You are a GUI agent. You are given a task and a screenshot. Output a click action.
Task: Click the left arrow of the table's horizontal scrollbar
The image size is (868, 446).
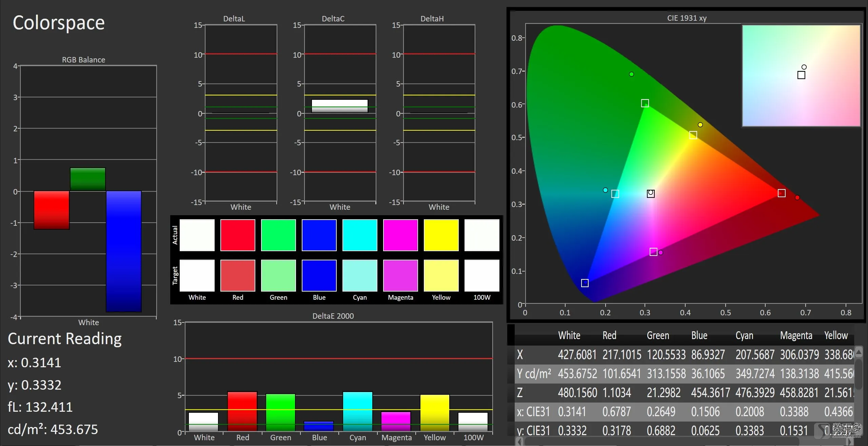pos(519,441)
